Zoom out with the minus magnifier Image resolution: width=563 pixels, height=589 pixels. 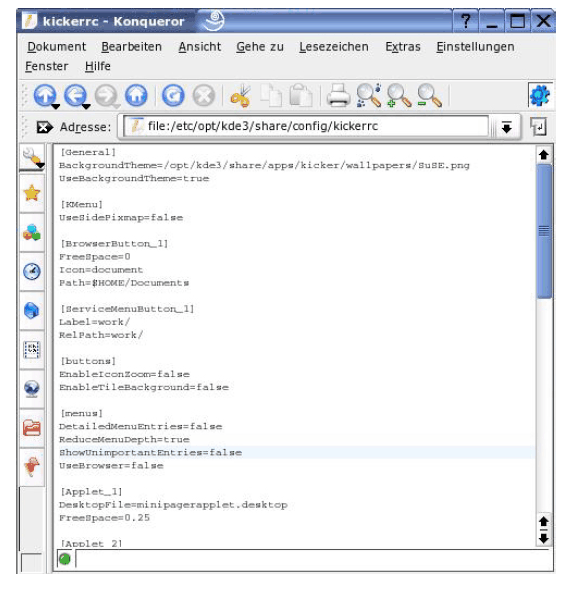click(x=429, y=96)
